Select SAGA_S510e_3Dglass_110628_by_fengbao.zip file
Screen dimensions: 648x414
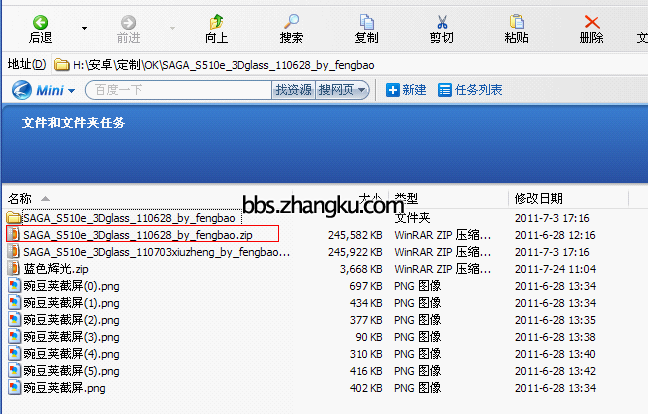pyautogui.click(x=138, y=235)
